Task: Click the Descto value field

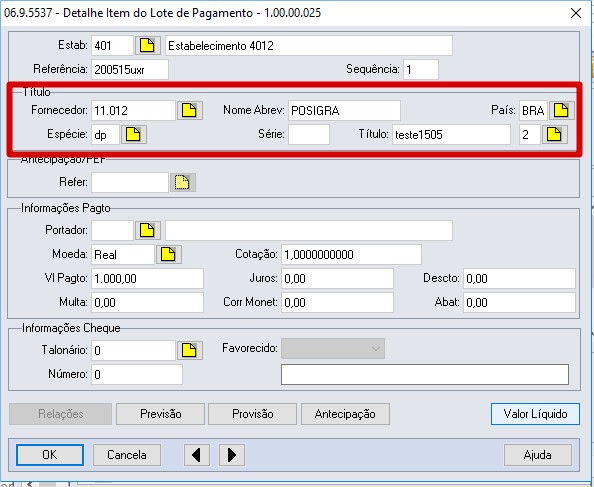Action: pyautogui.click(x=519, y=278)
